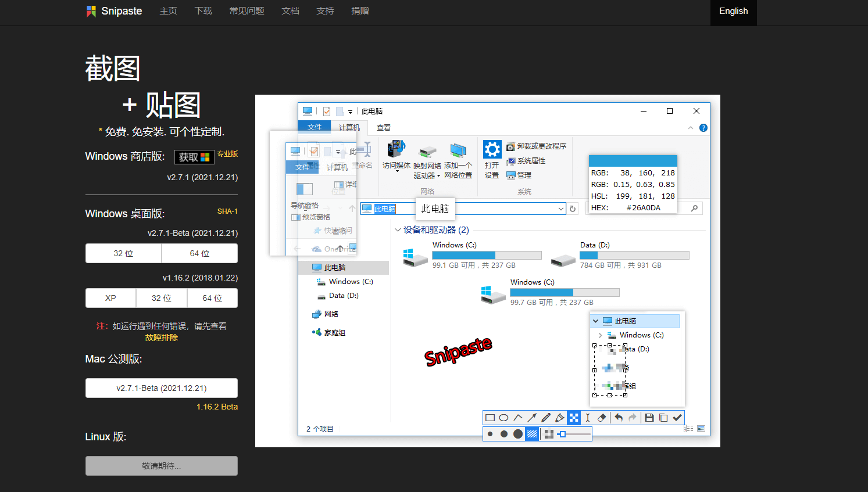Choose the medium brush size dot
This screenshot has height=492, width=868.
tap(504, 434)
